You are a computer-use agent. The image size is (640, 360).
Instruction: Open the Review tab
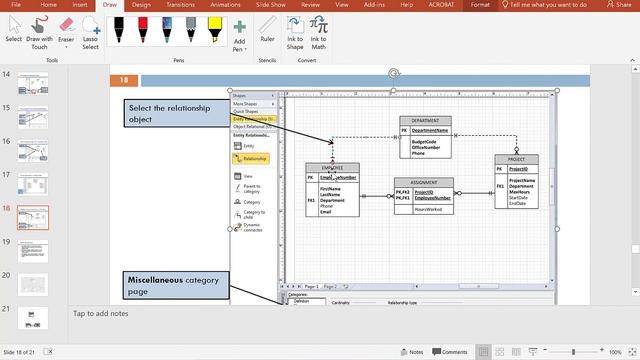pos(310,4)
